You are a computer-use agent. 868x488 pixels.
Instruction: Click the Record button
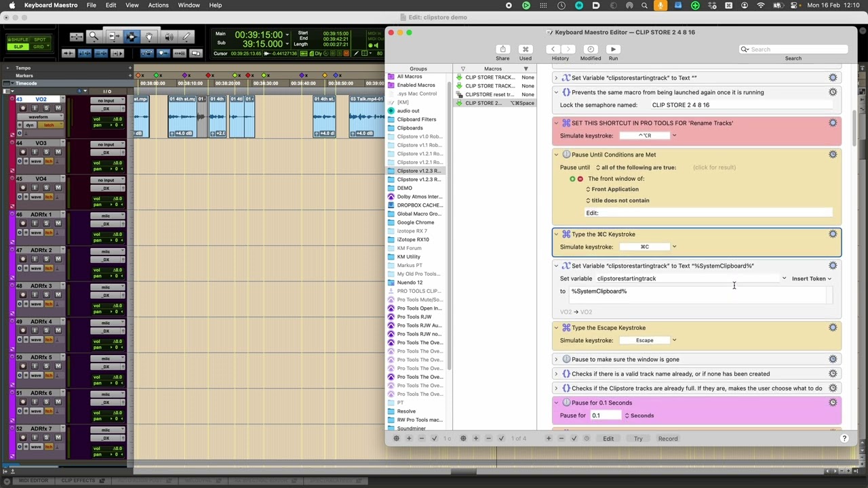(x=668, y=439)
